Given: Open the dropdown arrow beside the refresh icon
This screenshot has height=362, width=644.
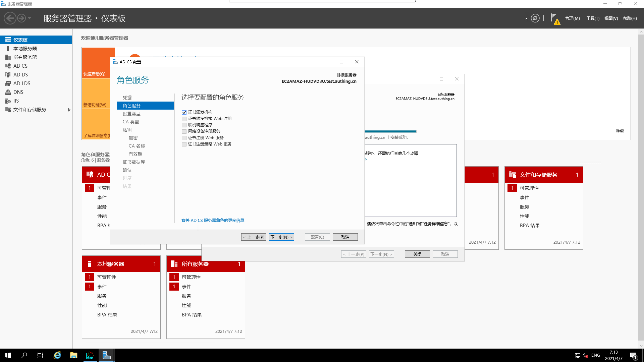Looking at the screenshot, I should point(526,18).
